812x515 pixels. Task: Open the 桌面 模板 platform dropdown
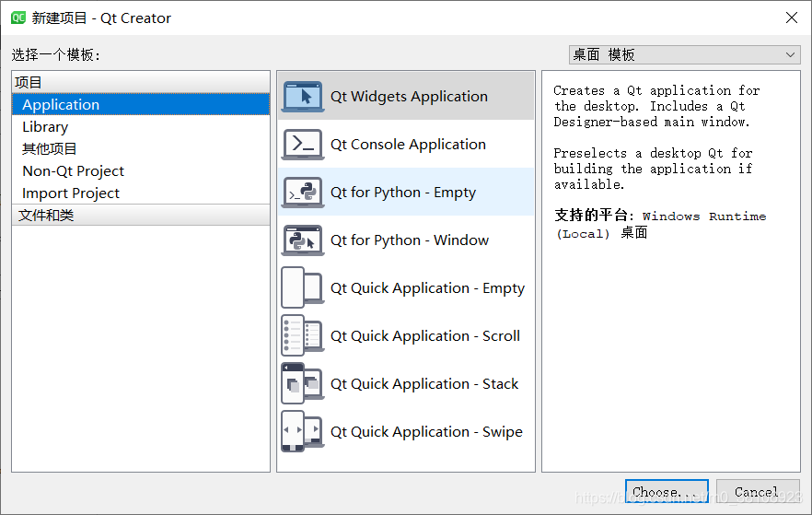(x=684, y=54)
